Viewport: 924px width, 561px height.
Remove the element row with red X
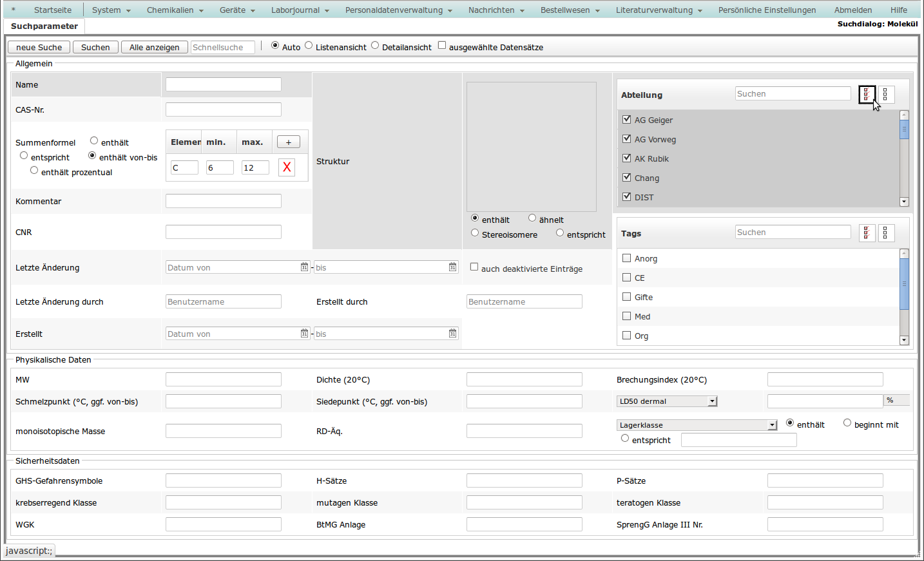287,167
